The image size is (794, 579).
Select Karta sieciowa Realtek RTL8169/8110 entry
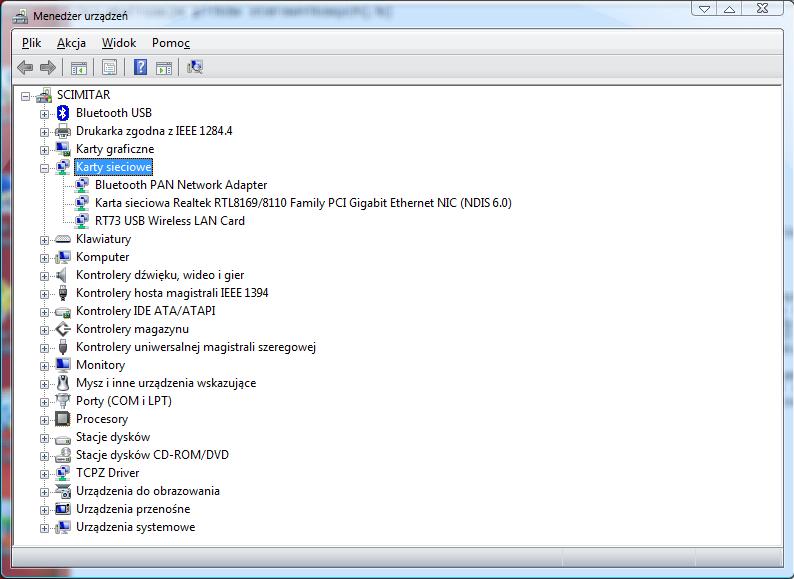(303, 203)
